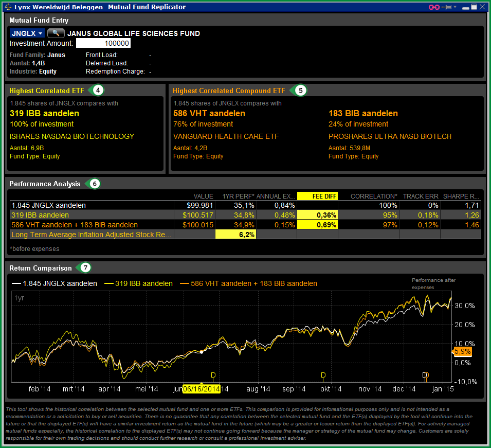Image resolution: width=491 pixels, height=448 pixels.
Task: Click the yellow 319 IBB aandelen legend
Action: (138, 283)
